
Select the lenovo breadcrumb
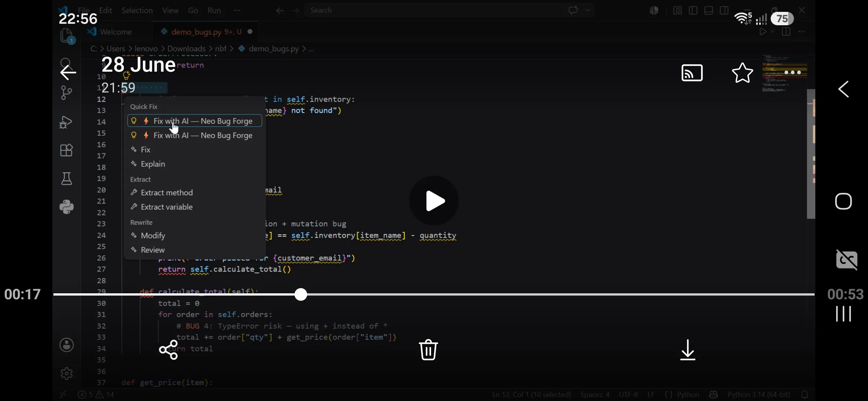tap(146, 49)
